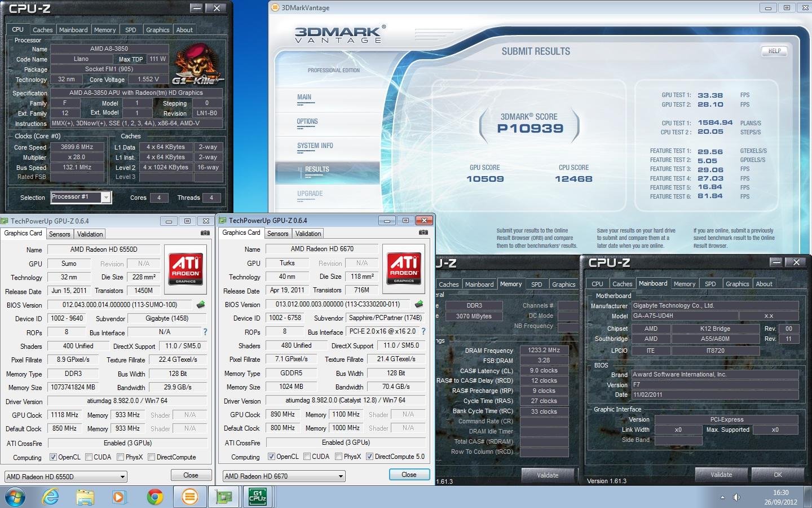Click BIOS save chip icon in HD 6670 window
Screen dimensions: 812x508
click(x=419, y=304)
